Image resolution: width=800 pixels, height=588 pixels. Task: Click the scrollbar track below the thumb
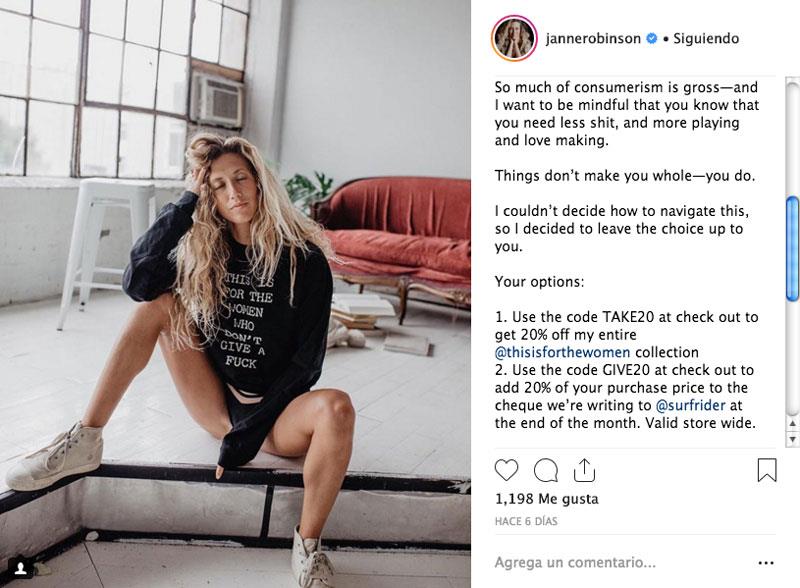coord(792,357)
